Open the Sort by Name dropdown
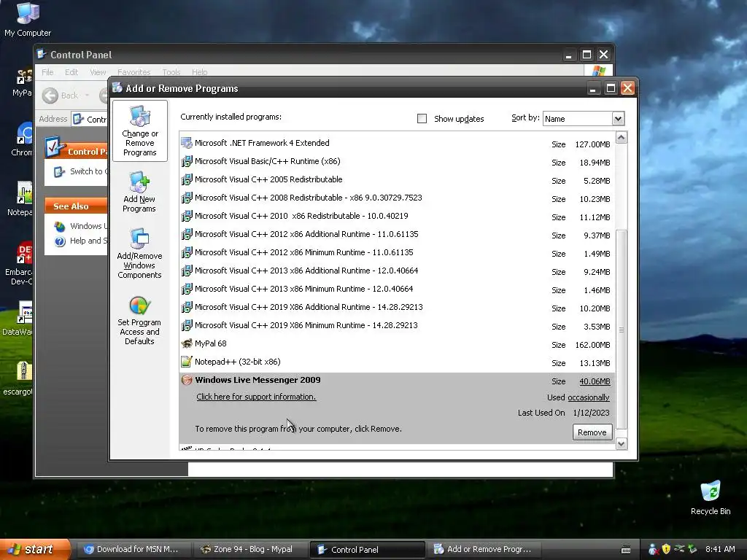The height and width of the screenshot is (560, 747). pyautogui.click(x=618, y=119)
